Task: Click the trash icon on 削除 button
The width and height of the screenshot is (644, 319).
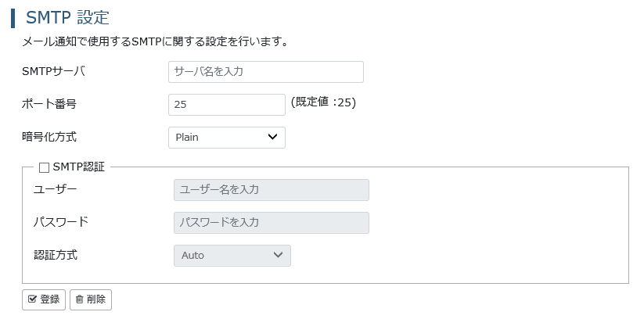Action: (79, 299)
